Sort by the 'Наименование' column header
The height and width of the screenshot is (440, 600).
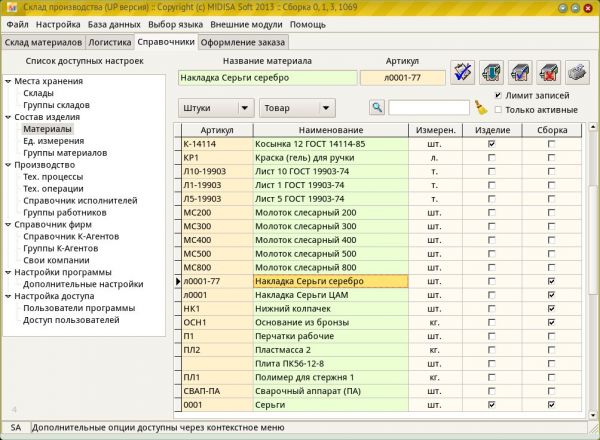[331, 130]
